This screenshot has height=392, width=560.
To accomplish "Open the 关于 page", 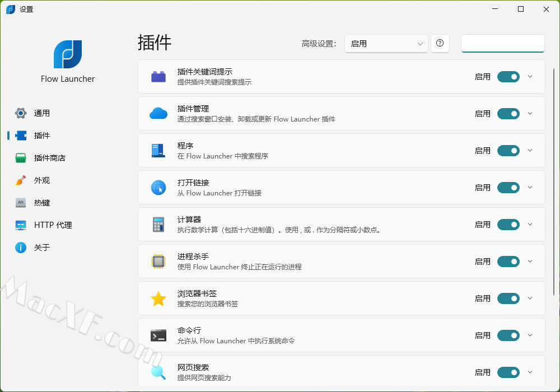I will point(41,248).
